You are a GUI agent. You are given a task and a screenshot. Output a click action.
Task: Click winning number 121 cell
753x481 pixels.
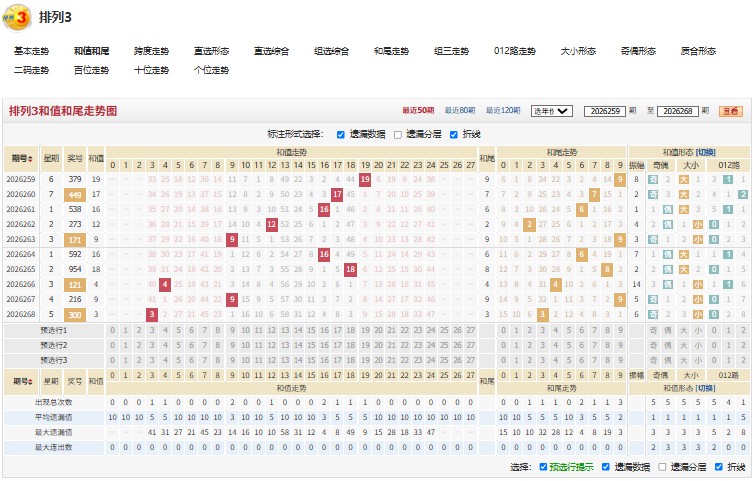74,285
